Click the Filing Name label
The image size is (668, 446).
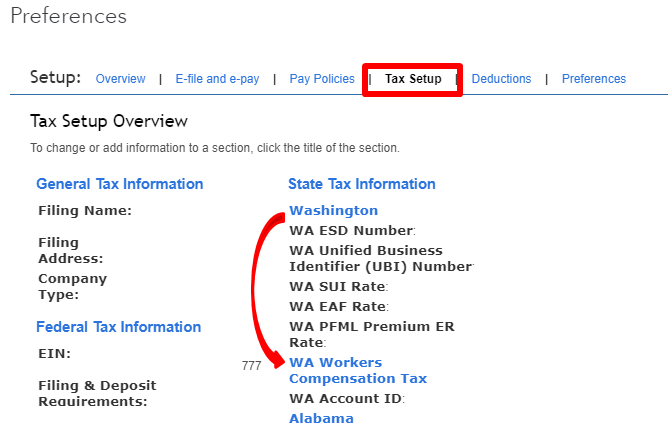(x=85, y=211)
